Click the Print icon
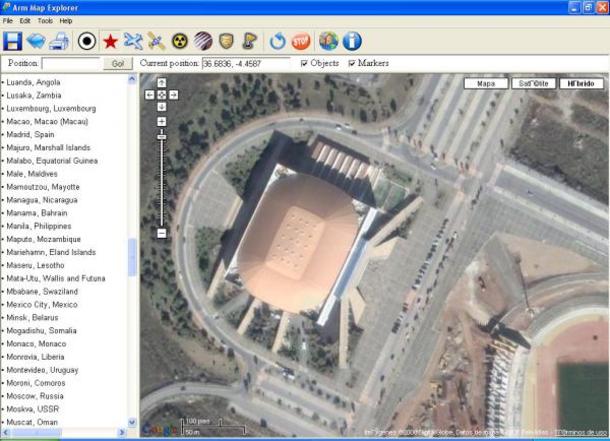 click(59, 41)
